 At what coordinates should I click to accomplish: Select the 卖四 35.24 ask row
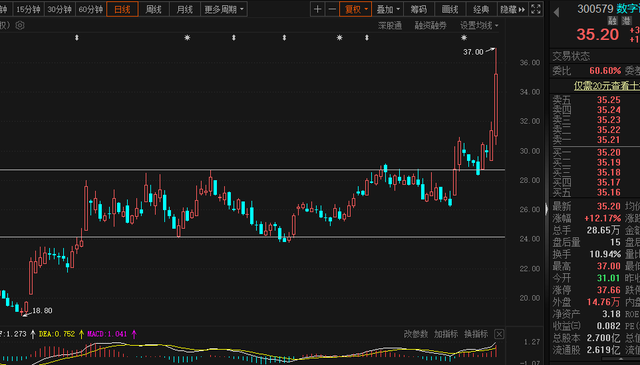tap(596, 110)
